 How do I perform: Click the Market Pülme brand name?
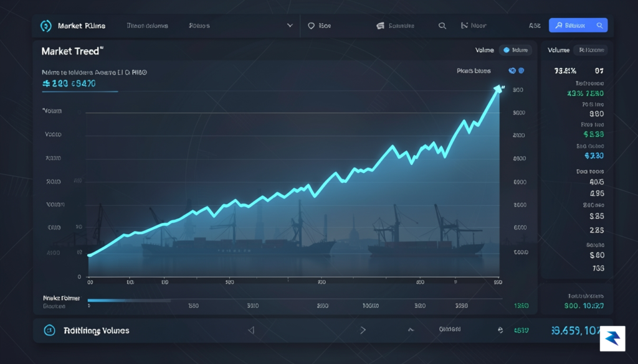[82, 26]
